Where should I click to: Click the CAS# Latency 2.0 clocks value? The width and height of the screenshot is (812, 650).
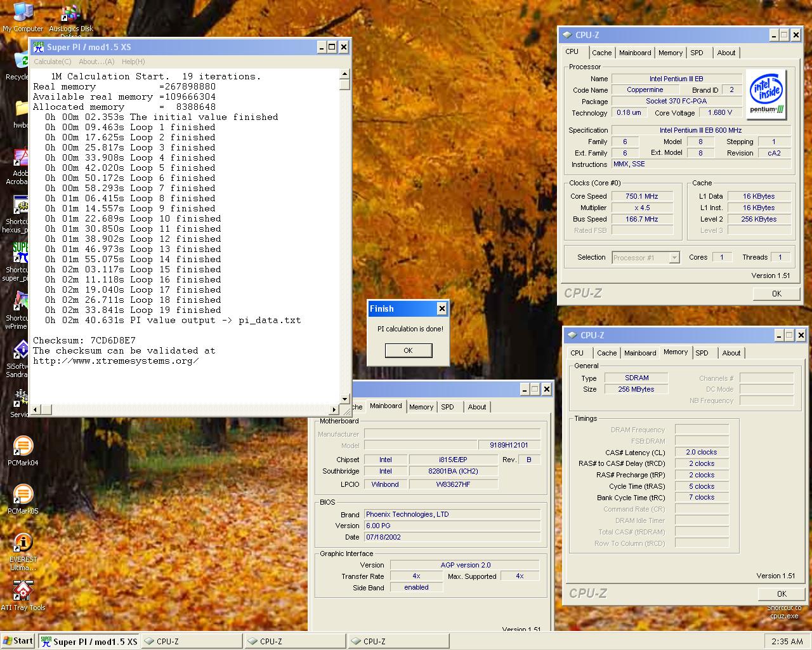click(702, 452)
